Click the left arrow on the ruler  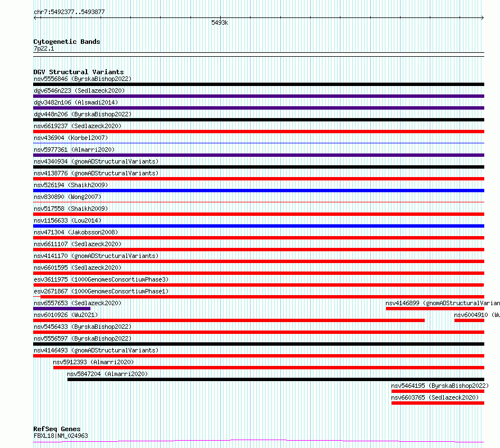point(35,17)
